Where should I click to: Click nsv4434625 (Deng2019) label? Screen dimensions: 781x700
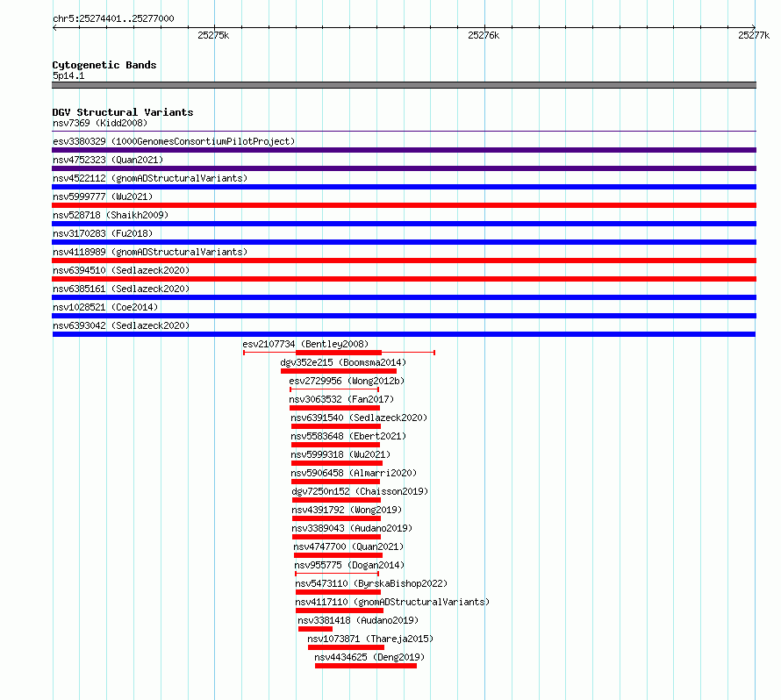pyautogui.click(x=369, y=657)
